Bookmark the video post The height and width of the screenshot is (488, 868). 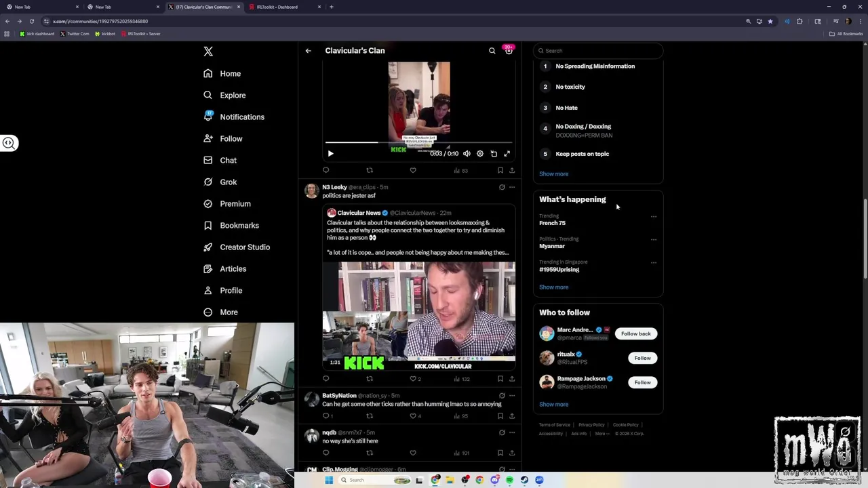(500, 170)
